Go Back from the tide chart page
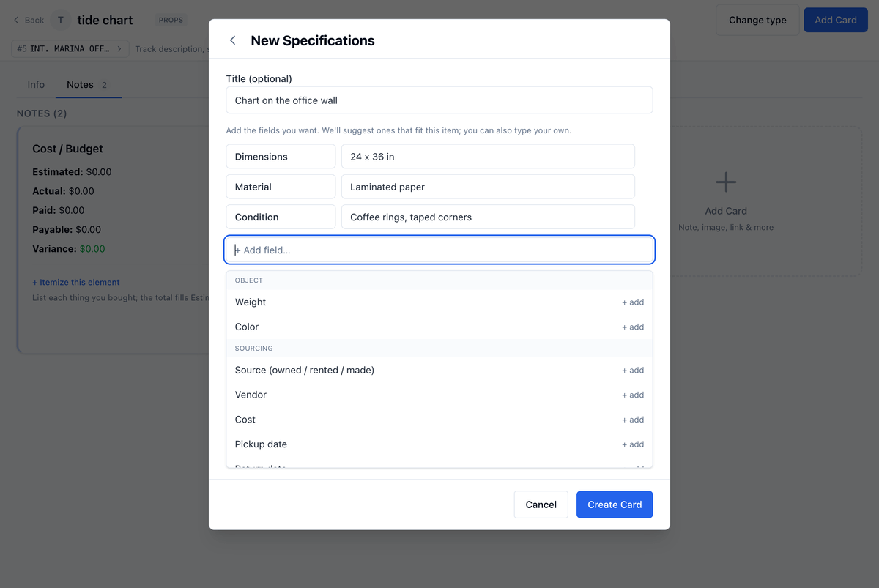 (29, 20)
